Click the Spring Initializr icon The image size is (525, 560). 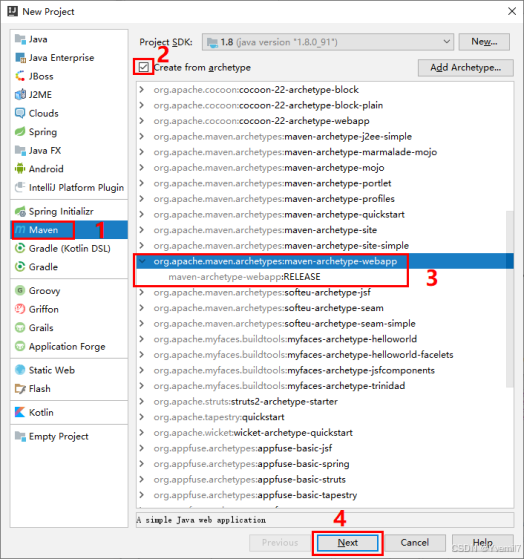click(20, 211)
